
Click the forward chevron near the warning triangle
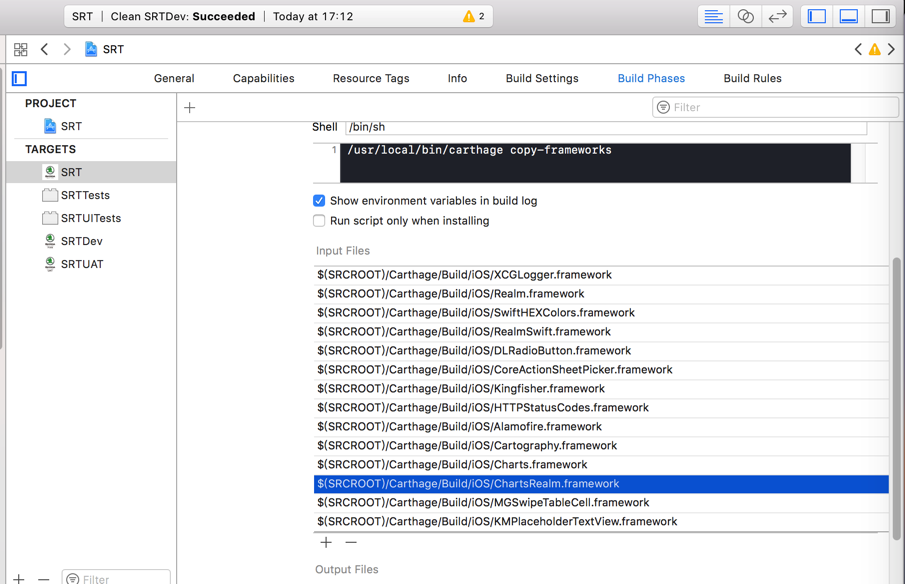[890, 48]
